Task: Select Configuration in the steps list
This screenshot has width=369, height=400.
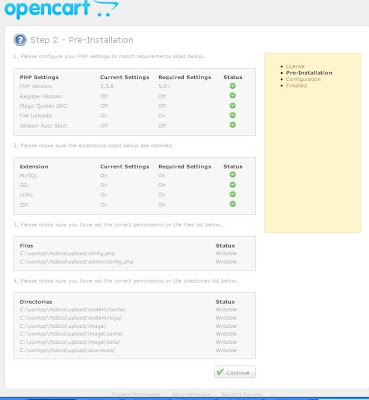Action: (x=303, y=79)
